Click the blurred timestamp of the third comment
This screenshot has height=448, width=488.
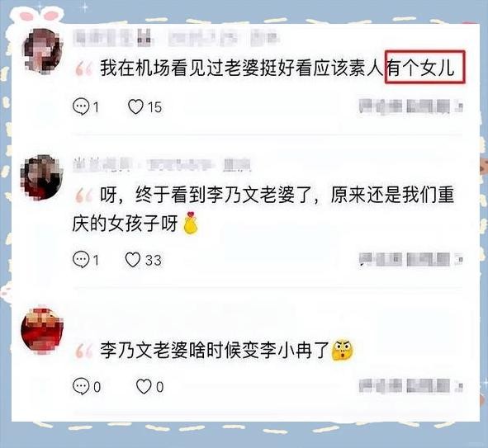click(410, 386)
